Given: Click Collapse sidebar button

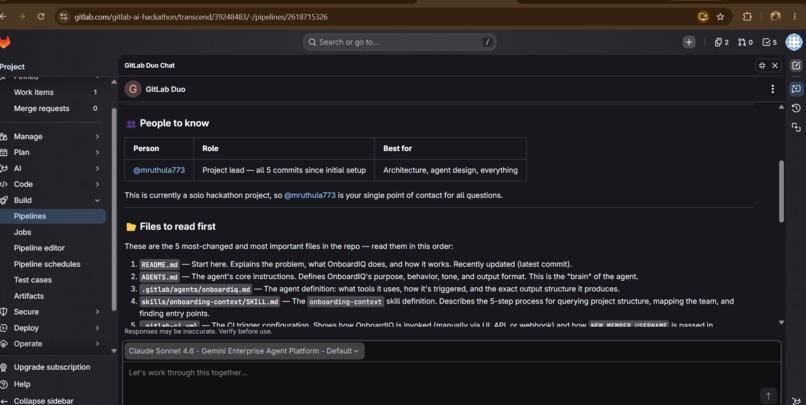Looking at the screenshot, I should [43, 401].
